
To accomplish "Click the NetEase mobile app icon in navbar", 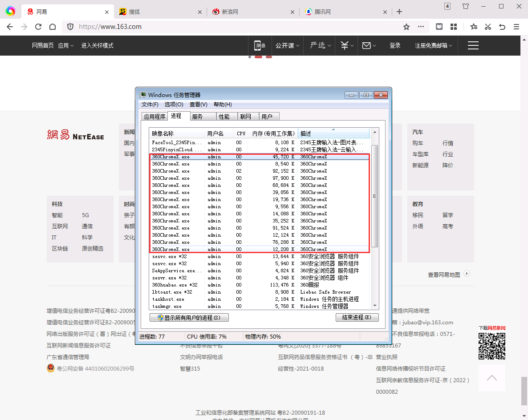I will click(260, 45).
